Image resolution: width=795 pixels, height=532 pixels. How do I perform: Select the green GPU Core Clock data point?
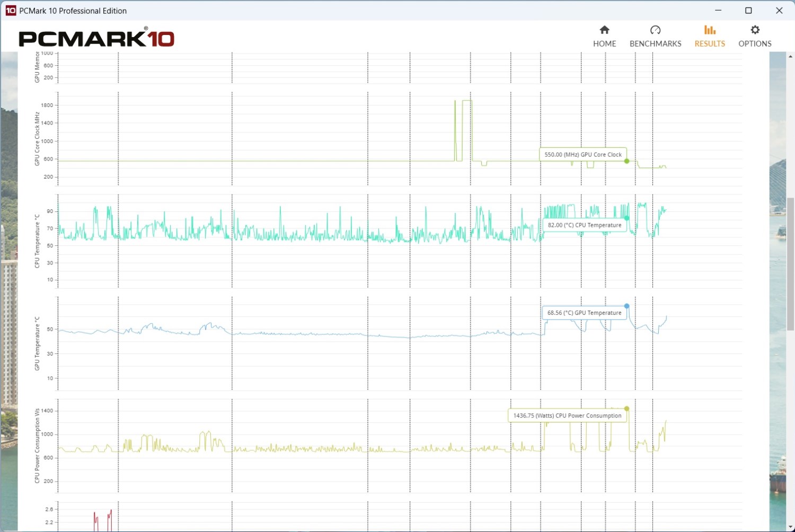[x=626, y=161]
